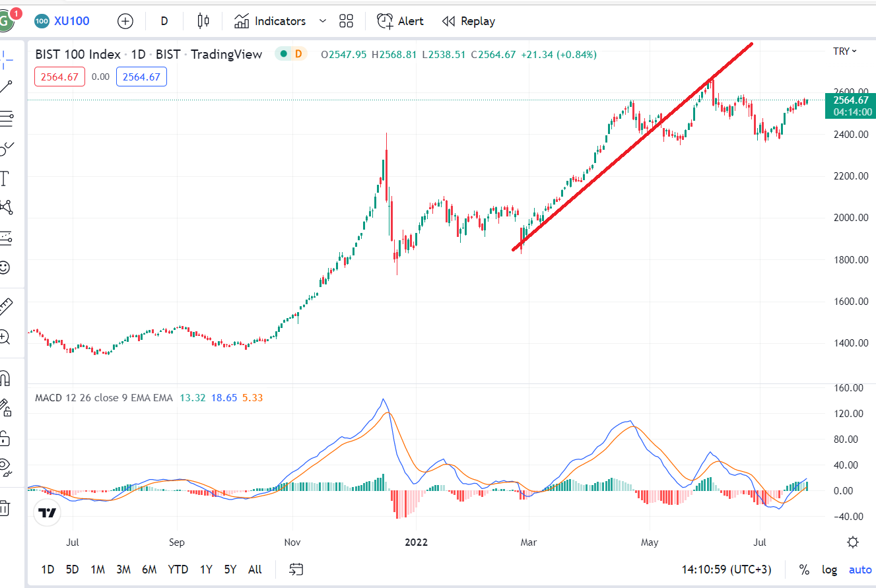Select the brush and shapes tool

pyautogui.click(x=5, y=148)
